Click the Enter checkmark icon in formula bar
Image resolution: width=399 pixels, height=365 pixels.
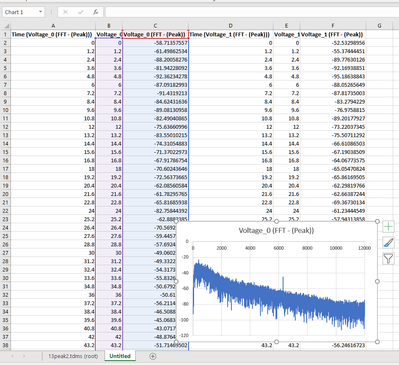[80, 12]
